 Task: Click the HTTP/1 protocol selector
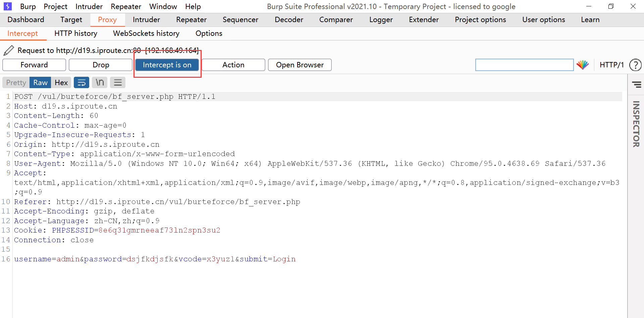pyautogui.click(x=611, y=65)
